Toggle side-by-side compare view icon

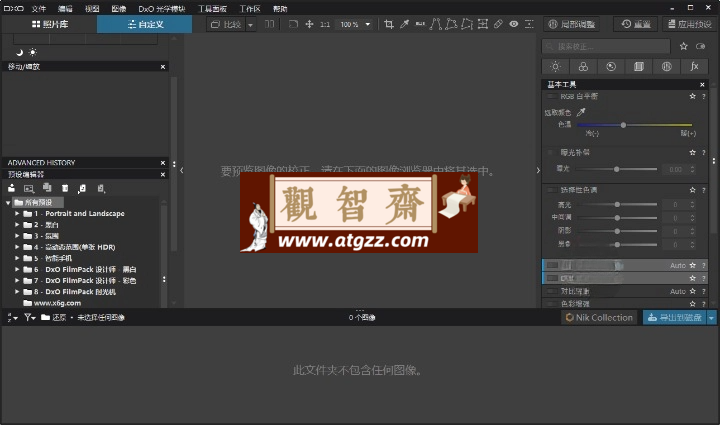270,24
